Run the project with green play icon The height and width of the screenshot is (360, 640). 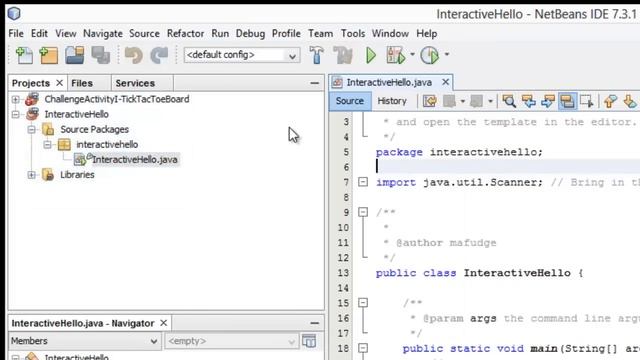click(x=371, y=55)
